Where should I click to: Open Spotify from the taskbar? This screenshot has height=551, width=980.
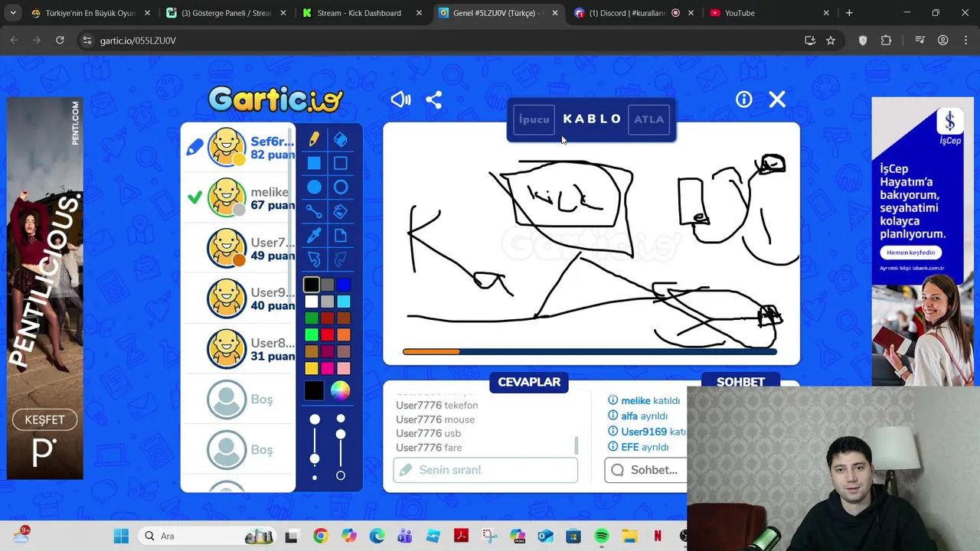click(601, 536)
